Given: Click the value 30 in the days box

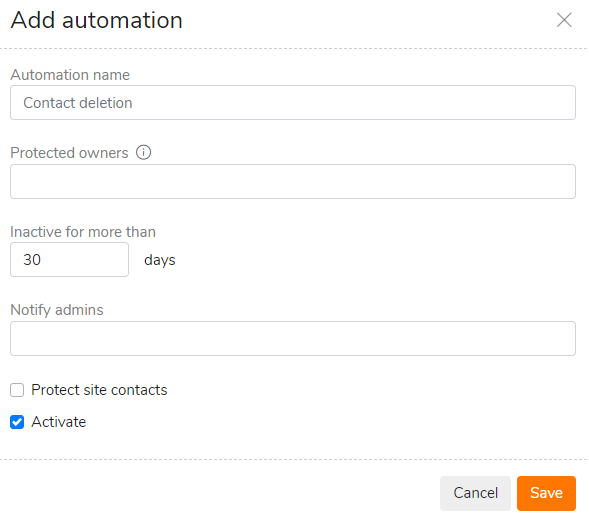Looking at the screenshot, I should (x=32, y=260).
